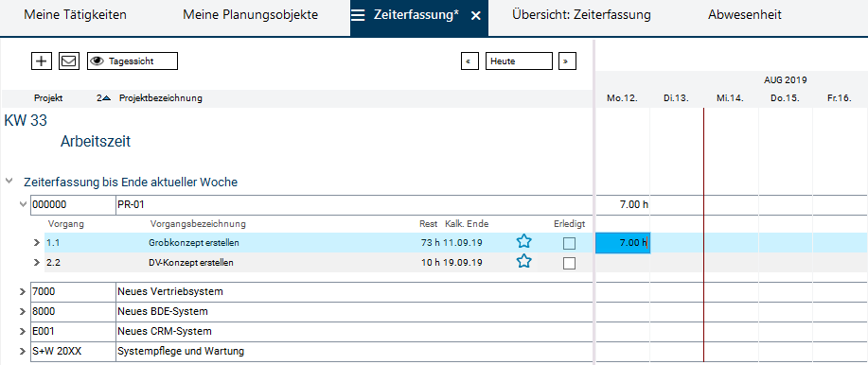Check Erledigt for Grobkonzept erstellen
Image resolution: width=868 pixels, height=365 pixels.
point(569,243)
